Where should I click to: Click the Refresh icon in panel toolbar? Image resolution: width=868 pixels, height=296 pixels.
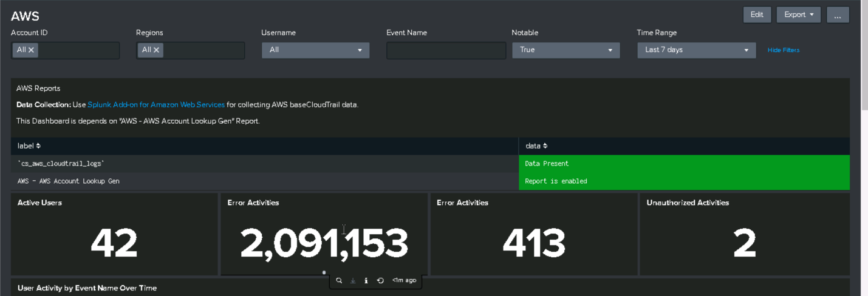[x=380, y=280]
